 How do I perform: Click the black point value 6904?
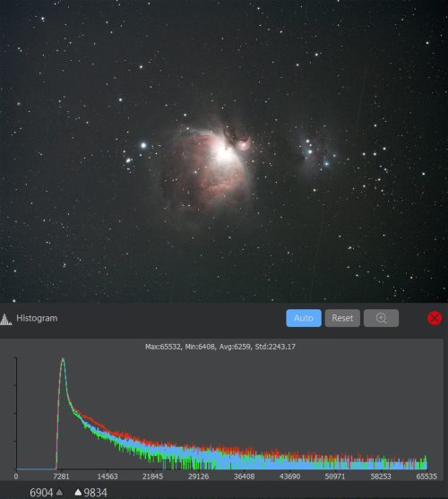point(41,493)
